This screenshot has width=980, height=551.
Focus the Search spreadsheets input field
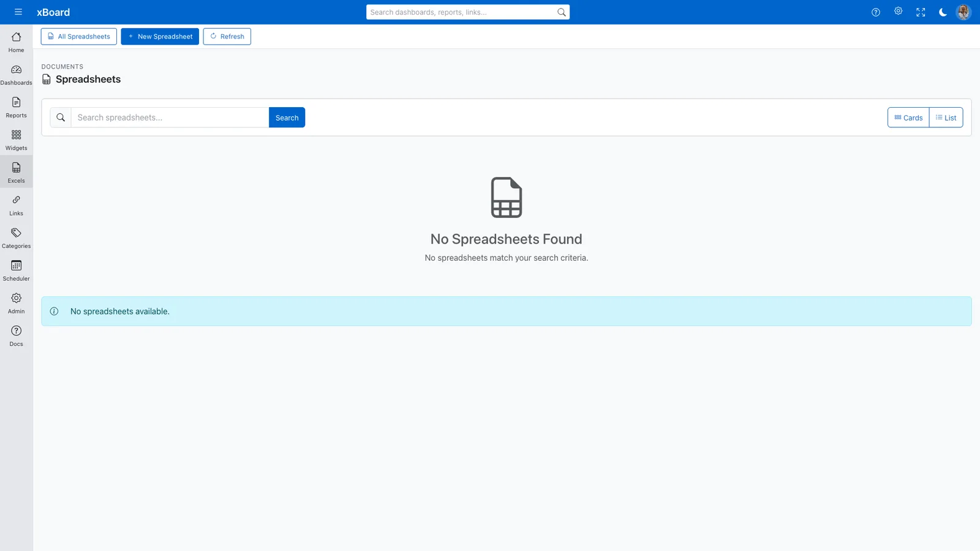170,118
